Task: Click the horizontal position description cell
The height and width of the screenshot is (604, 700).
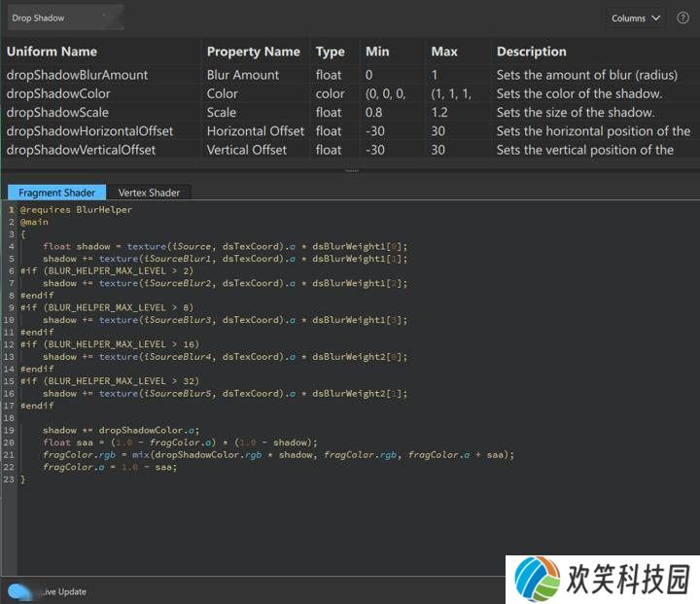Action: 593,131
